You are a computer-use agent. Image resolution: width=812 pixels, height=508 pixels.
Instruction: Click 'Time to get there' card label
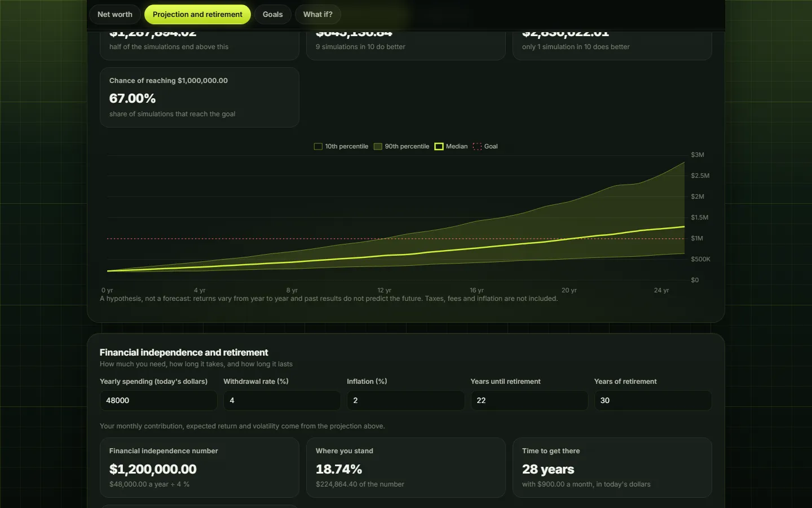[x=551, y=451]
